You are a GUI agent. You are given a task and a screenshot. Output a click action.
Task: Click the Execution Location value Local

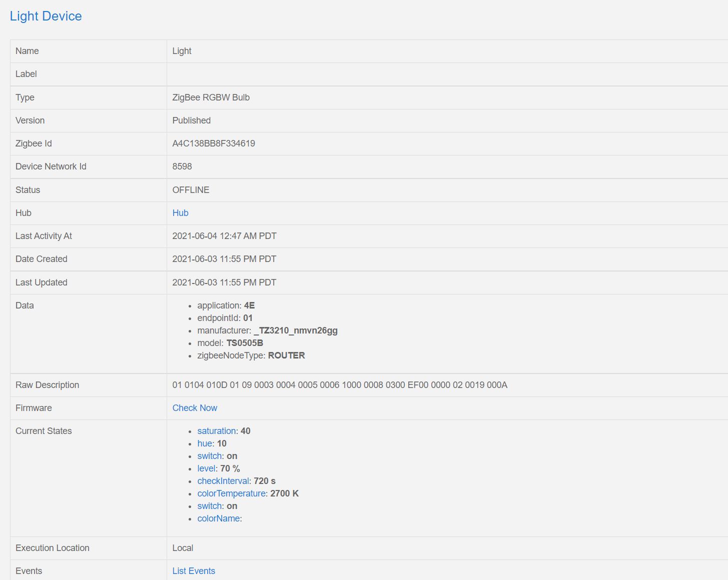(183, 548)
